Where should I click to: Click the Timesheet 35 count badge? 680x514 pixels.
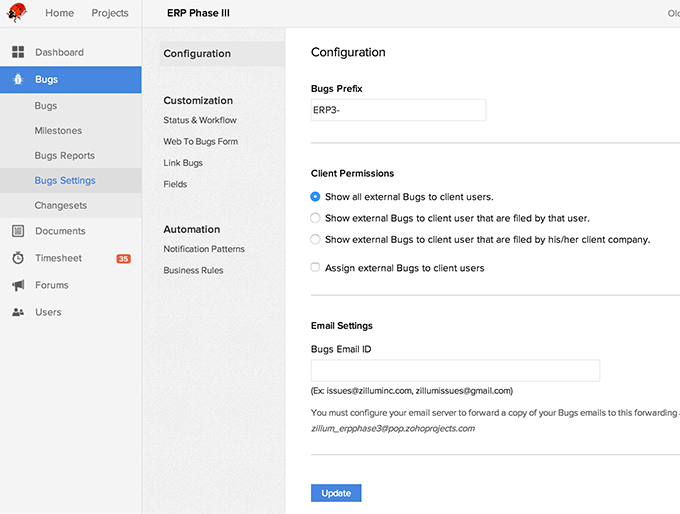point(123,259)
